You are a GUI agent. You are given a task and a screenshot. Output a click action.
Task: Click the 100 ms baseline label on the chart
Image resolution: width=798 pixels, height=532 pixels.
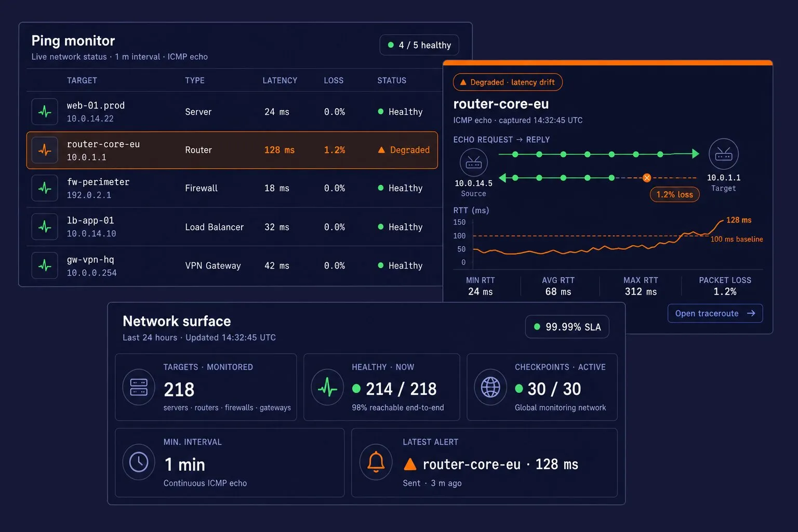tap(737, 239)
